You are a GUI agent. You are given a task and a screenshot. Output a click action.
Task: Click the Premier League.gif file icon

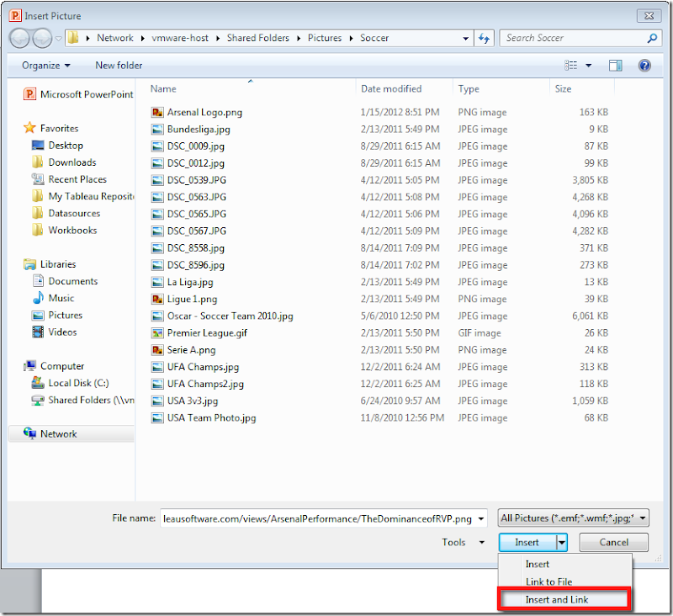157,333
